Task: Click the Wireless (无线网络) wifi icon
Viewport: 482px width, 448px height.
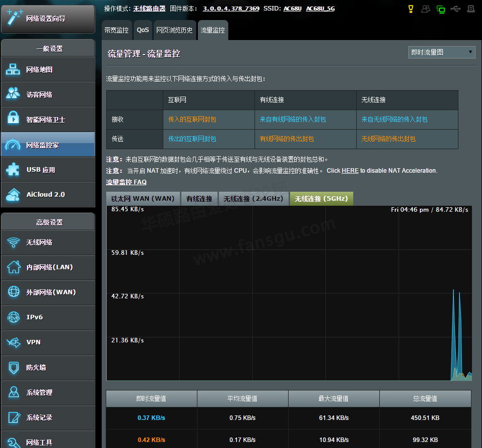Action: [x=14, y=242]
